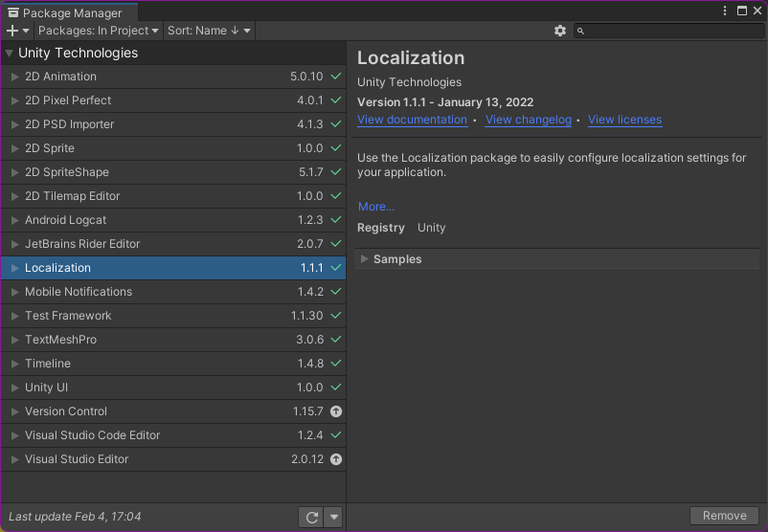
Task: Expand the 2D PSD Importer versions arrow
Action: click(14, 124)
